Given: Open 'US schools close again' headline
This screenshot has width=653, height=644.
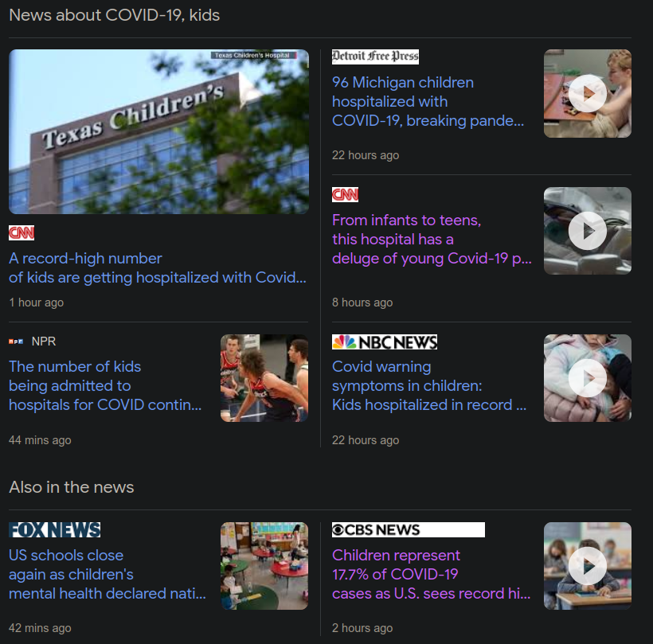Looking at the screenshot, I should [x=107, y=574].
